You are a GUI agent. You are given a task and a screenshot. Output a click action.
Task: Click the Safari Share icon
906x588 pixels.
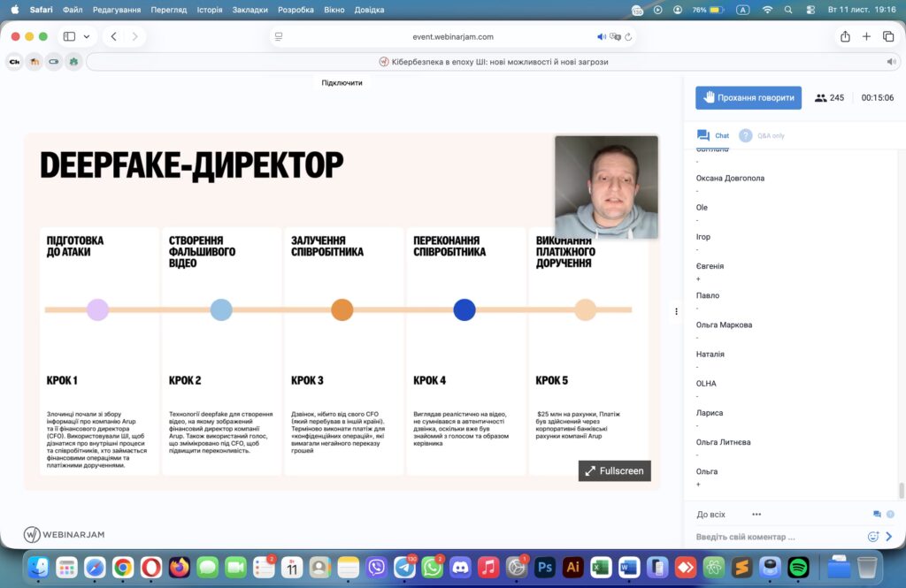(x=845, y=37)
